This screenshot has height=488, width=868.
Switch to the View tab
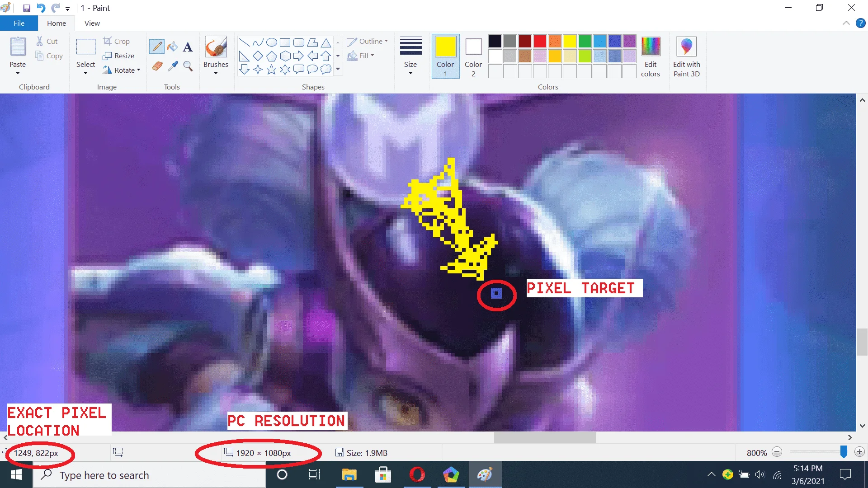tap(92, 23)
